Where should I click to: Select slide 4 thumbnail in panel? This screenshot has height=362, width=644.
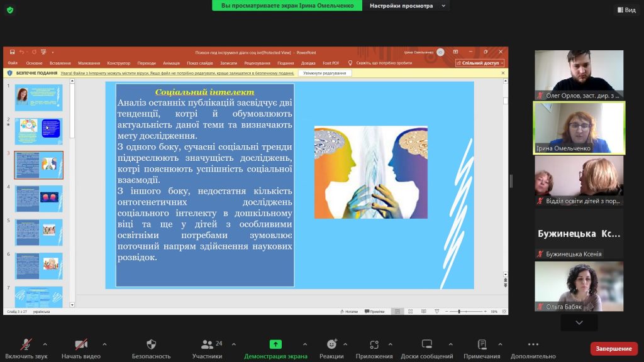[39, 198]
